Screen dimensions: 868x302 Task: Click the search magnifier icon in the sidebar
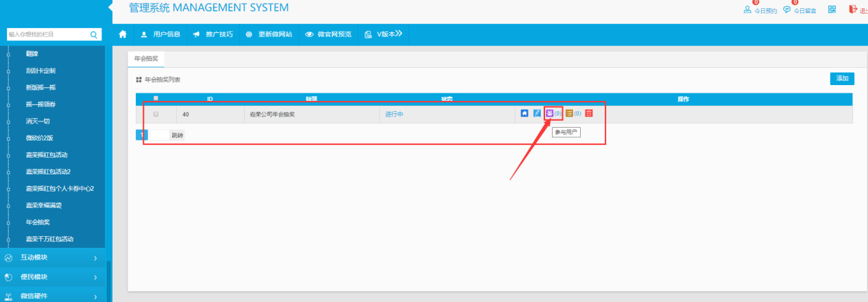94,34
